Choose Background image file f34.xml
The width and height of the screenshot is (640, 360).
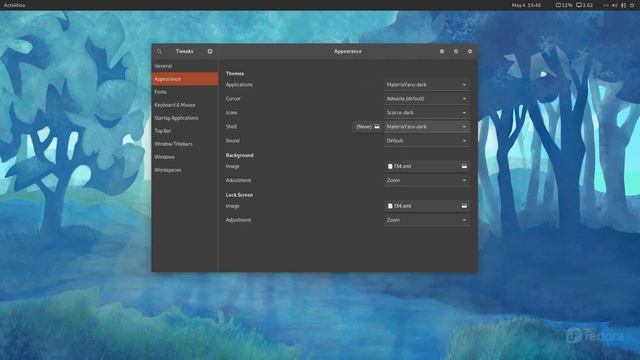click(x=427, y=166)
